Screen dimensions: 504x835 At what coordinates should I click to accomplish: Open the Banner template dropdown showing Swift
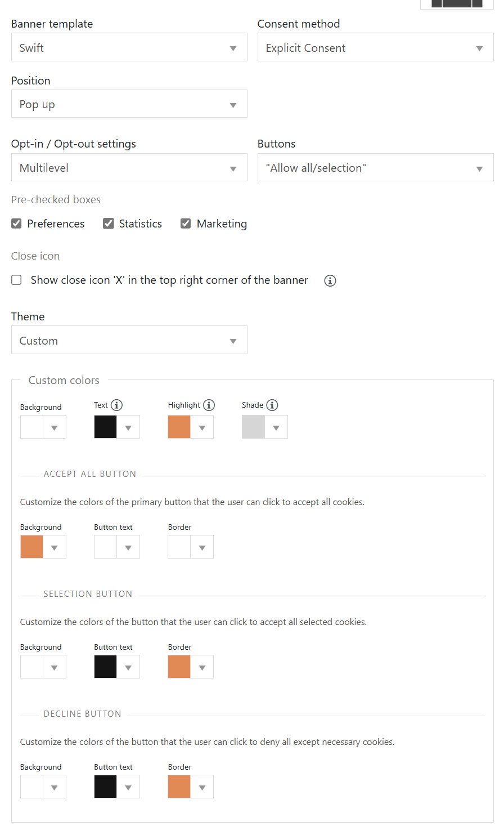(129, 47)
